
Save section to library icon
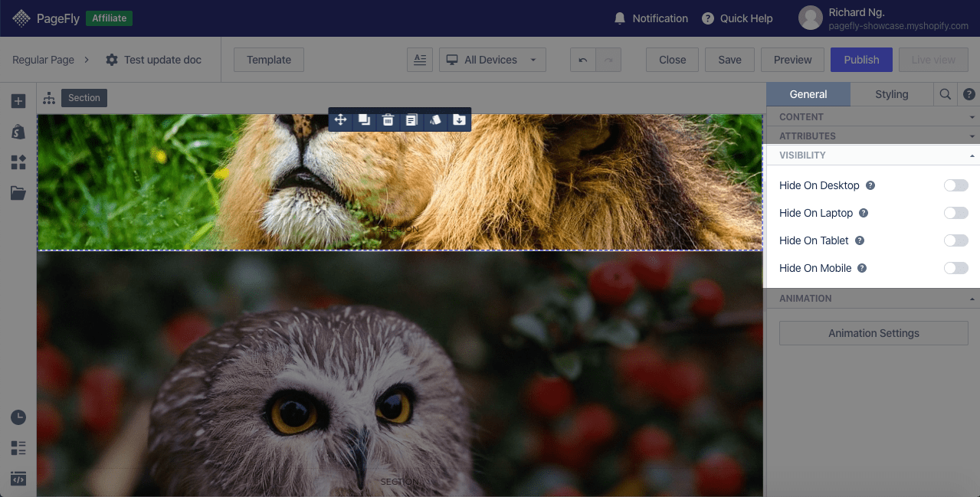pos(459,119)
